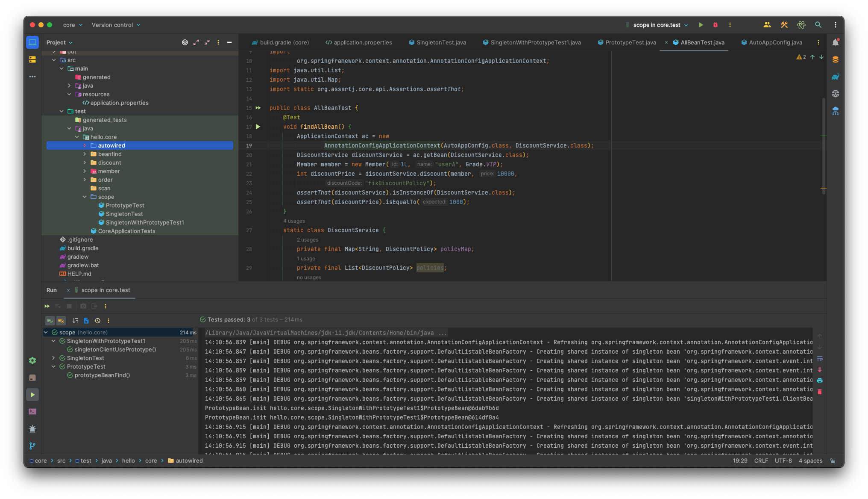This screenshot has height=499, width=868.
Task: Expand all in Project panel
Action: click(196, 42)
